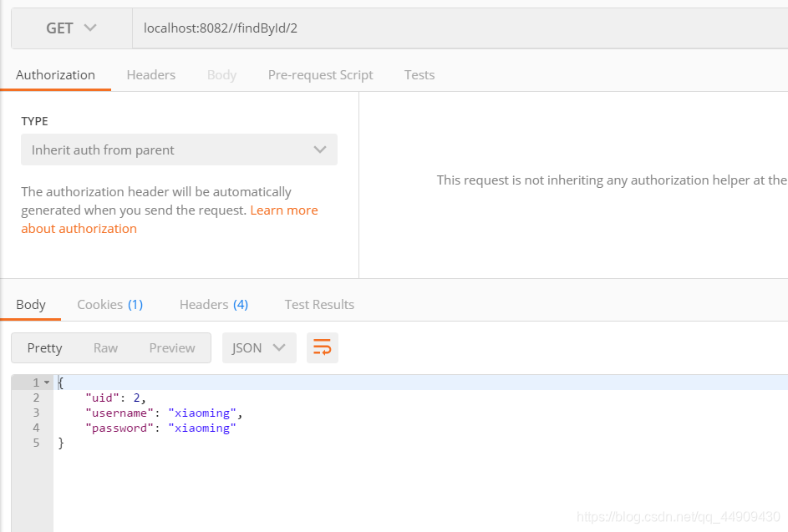The height and width of the screenshot is (532, 788).
Task: Toggle the line wrap icon
Action: click(322, 347)
